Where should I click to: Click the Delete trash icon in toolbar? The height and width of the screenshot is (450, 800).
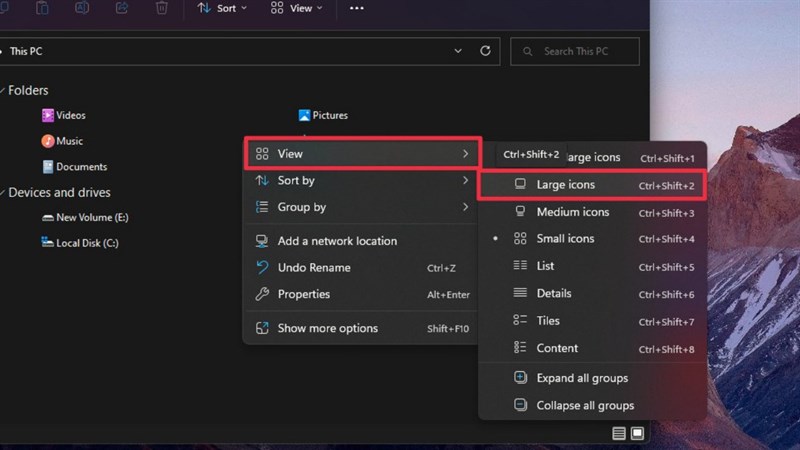162,8
